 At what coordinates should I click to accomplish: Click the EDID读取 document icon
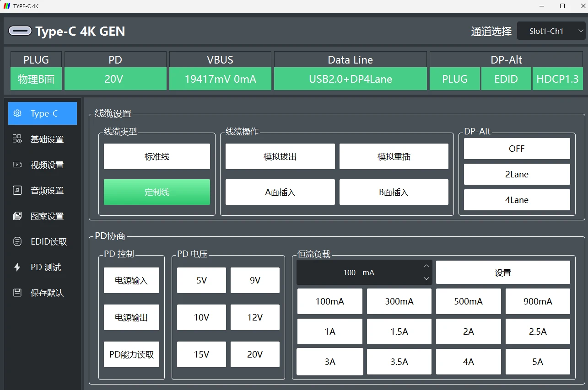pos(17,241)
